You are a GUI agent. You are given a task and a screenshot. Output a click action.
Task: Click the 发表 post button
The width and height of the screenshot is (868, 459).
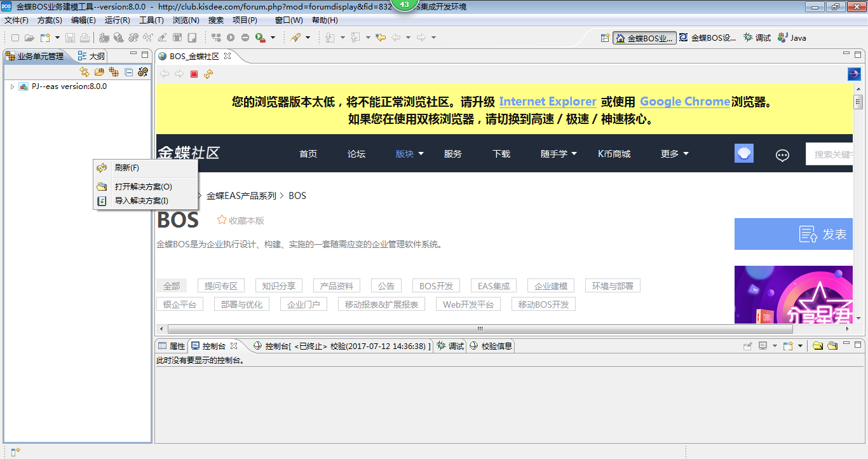tap(794, 234)
